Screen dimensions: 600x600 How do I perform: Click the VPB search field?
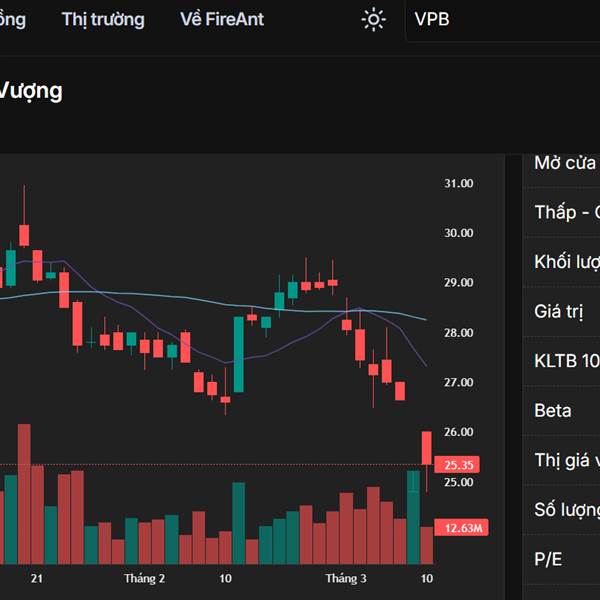pos(500,19)
